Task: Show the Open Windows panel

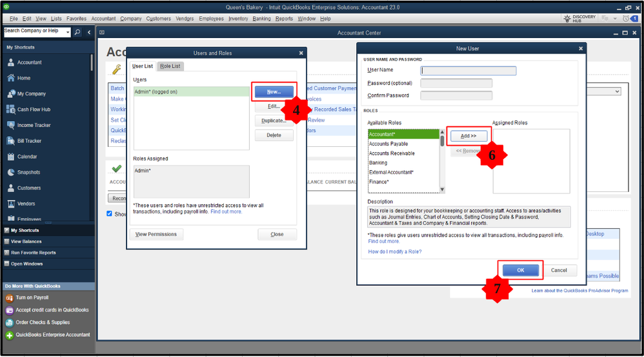Action: point(26,264)
